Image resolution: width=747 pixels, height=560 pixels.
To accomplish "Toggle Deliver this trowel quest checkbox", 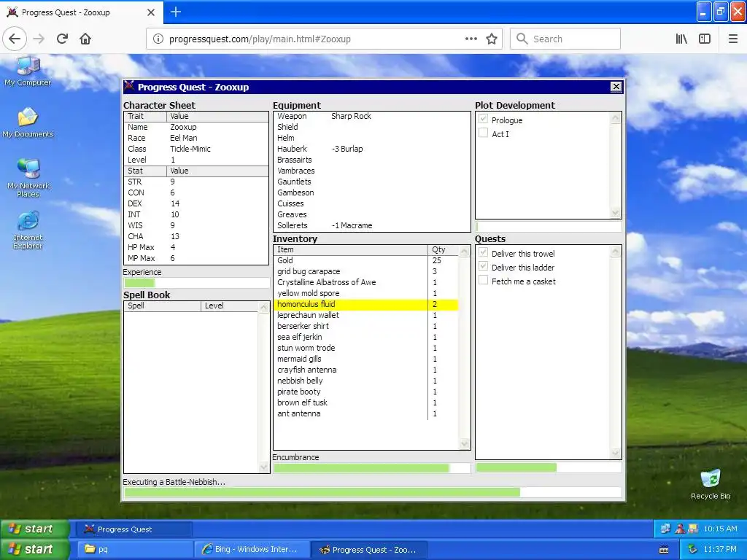I will pos(483,252).
